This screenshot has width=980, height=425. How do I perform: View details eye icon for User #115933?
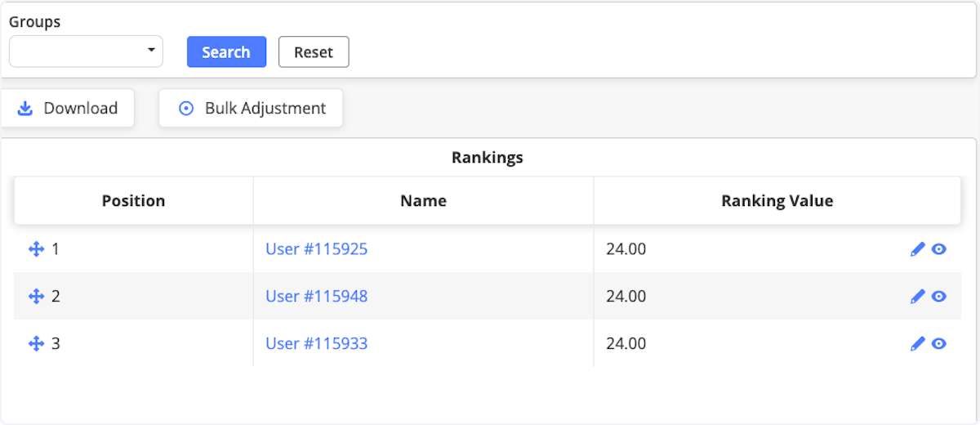939,344
